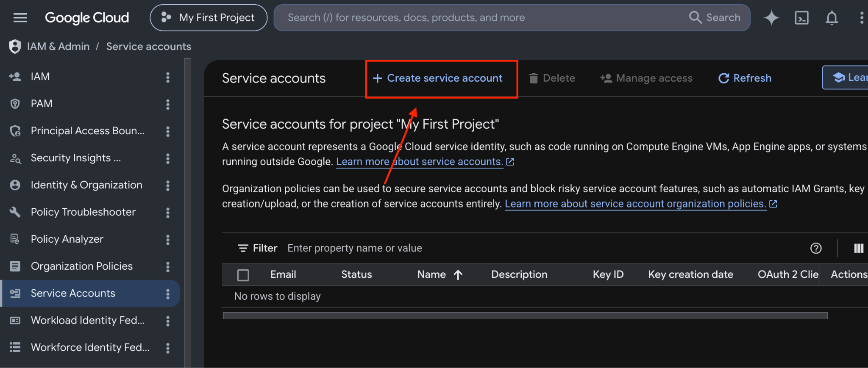Open the PAM row's three-dot menu
Screen dimensions: 868x368
168,104
